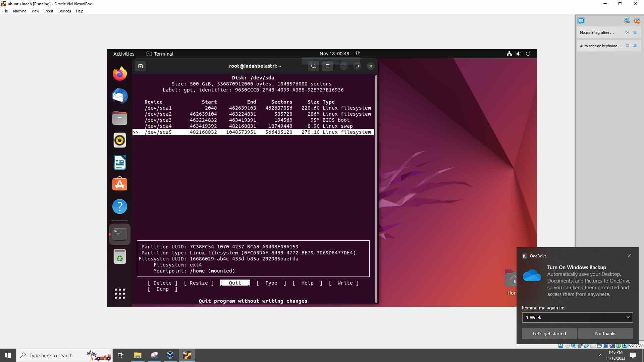This screenshot has width=644, height=362.
Task: Open Firefox from the Ubuntu dock
Action: click(120, 74)
